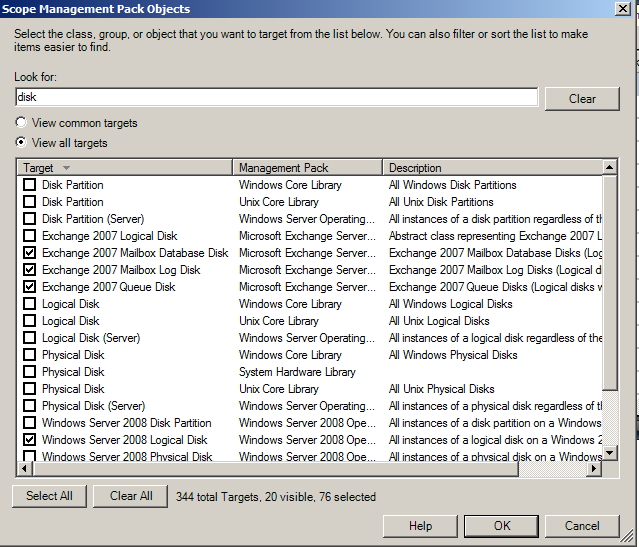639x547 pixels.
Task: Click 'All Windows Disk Partitions' description
Action: point(452,185)
